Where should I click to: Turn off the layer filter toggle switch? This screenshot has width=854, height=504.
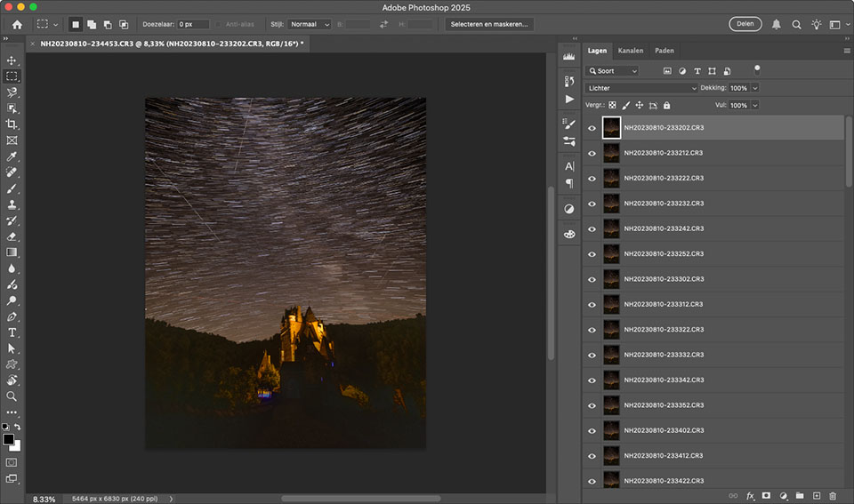757,68
